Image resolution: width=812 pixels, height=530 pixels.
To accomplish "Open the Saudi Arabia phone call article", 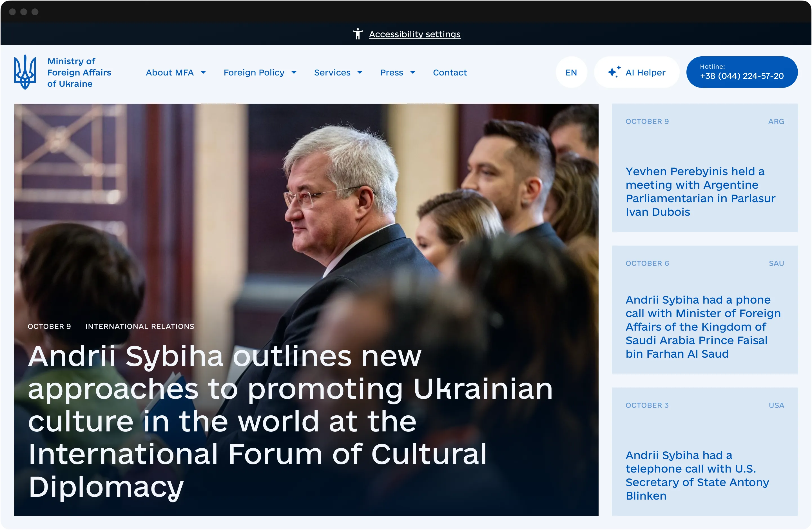I will [x=703, y=327].
